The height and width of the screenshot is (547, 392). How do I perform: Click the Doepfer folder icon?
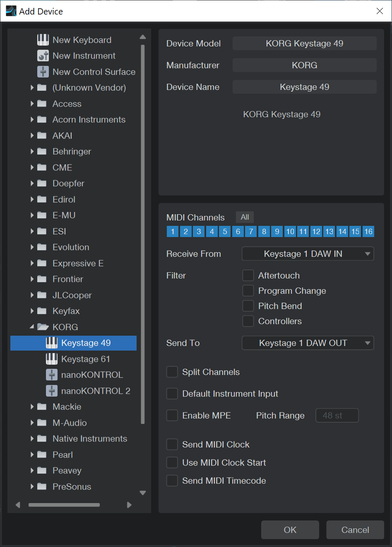42,183
